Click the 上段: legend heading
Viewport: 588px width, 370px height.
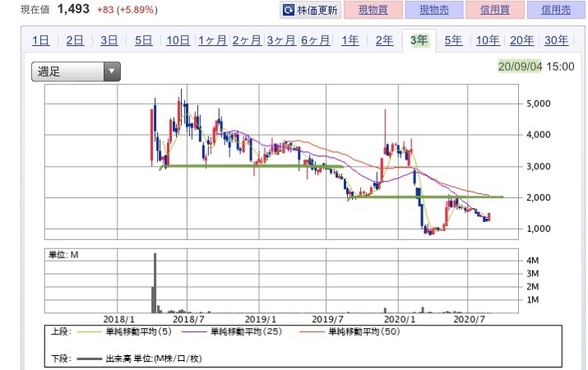pyautogui.click(x=61, y=331)
